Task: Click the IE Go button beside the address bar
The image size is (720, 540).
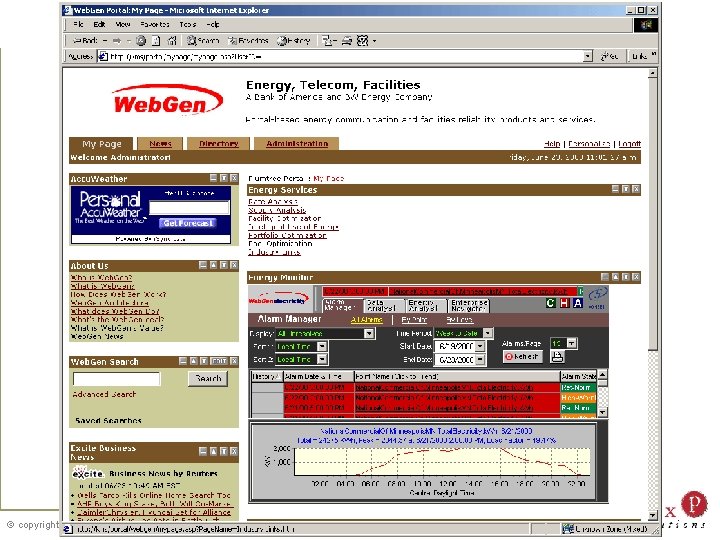Action: [x=610, y=56]
